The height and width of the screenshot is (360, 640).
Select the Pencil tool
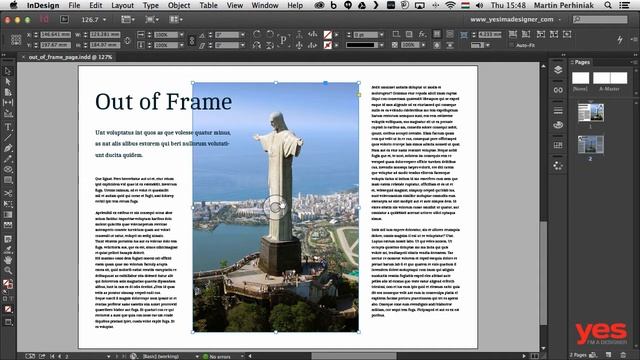coord(8,159)
